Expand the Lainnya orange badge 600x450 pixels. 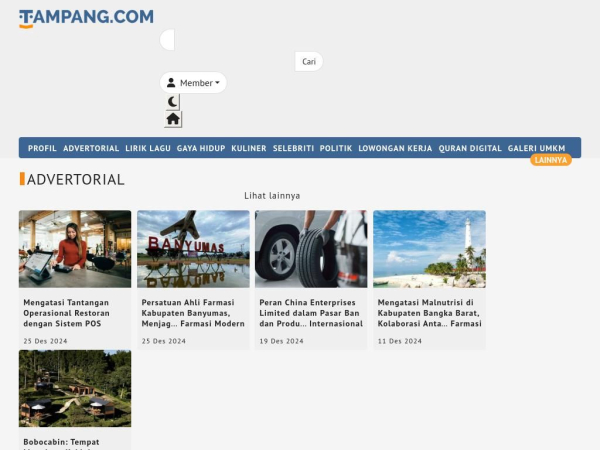coord(550,160)
